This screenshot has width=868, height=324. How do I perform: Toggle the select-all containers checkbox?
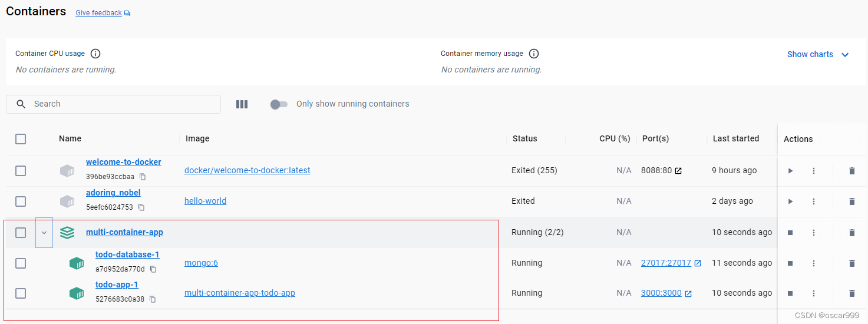click(x=21, y=139)
